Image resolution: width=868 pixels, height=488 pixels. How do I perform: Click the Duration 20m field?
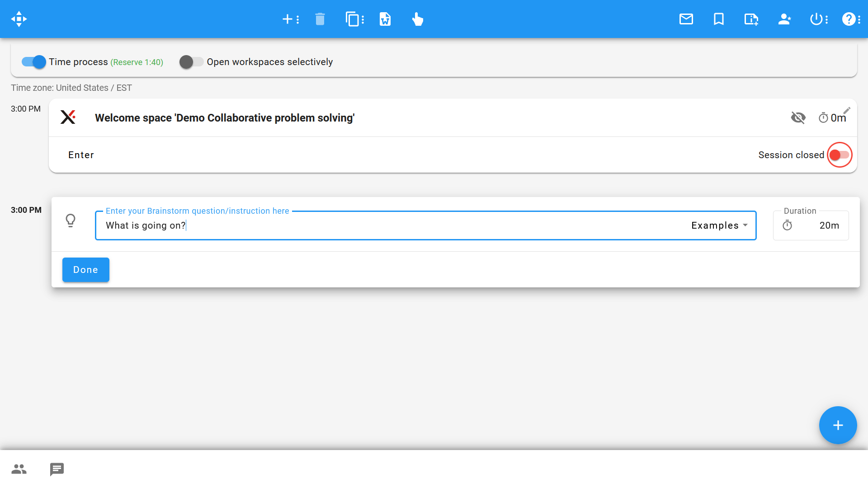pos(811,225)
